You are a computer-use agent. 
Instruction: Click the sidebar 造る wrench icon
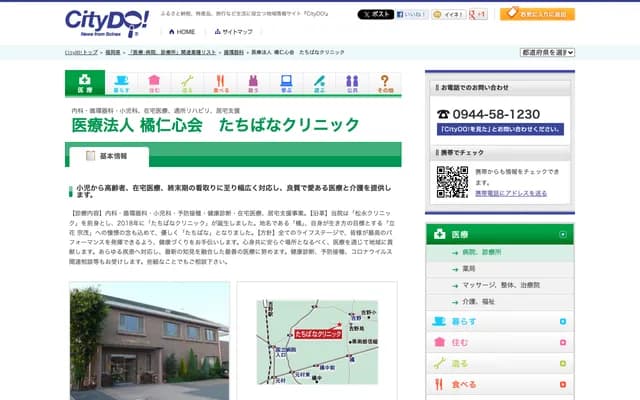pos(439,363)
